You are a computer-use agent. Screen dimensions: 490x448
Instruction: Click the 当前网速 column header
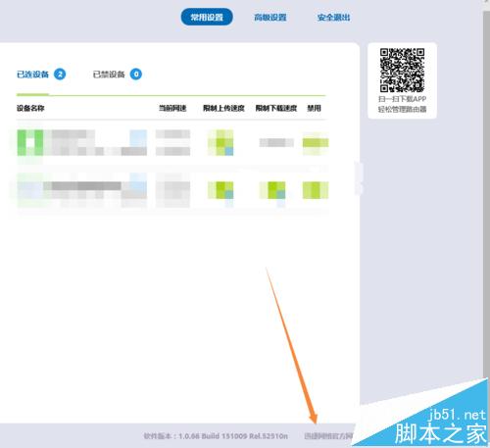coord(172,108)
